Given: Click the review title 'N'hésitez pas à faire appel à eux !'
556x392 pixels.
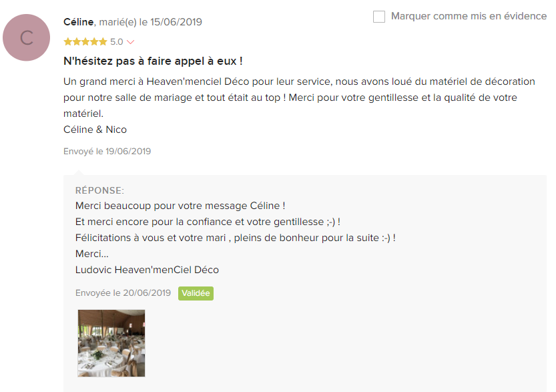Looking at the screenshot, I should pyautogui.click(x=153, y=61).
